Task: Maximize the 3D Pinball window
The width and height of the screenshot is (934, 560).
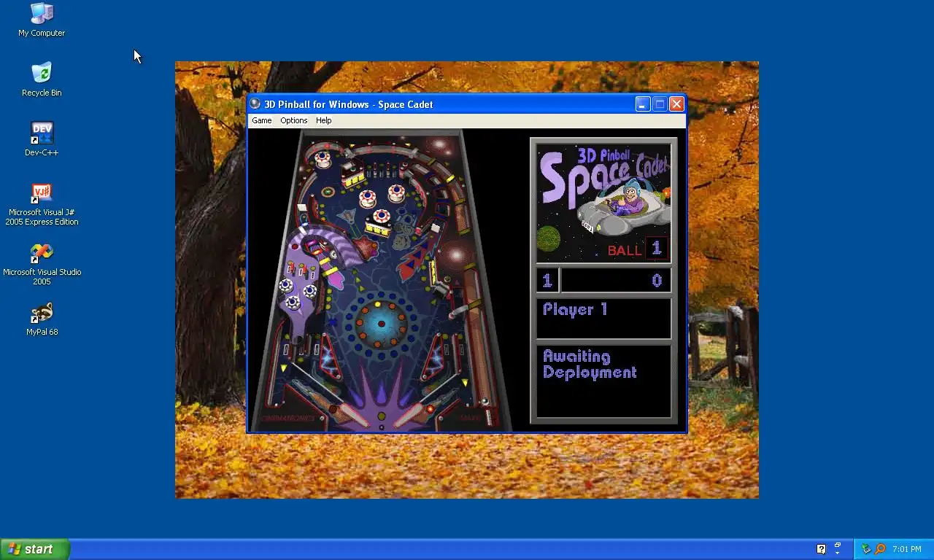Action: click(660, 104)
